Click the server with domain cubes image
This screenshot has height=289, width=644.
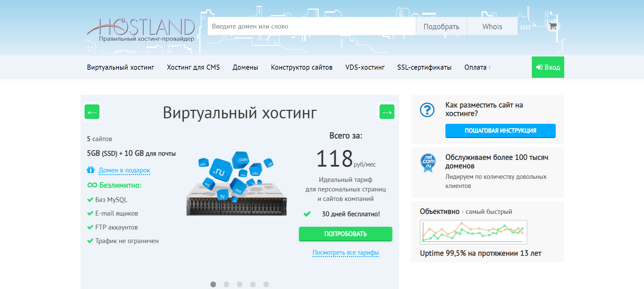(x=237, y=183)
